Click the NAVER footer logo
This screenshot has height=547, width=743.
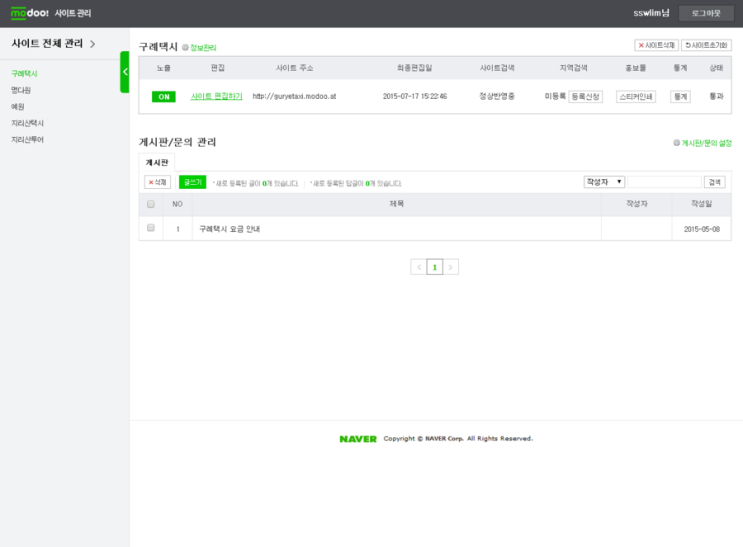358,439
